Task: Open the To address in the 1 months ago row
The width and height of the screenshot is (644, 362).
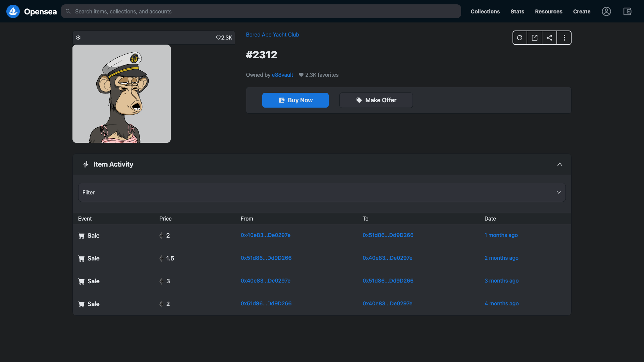Action: [x=388, y=235]
